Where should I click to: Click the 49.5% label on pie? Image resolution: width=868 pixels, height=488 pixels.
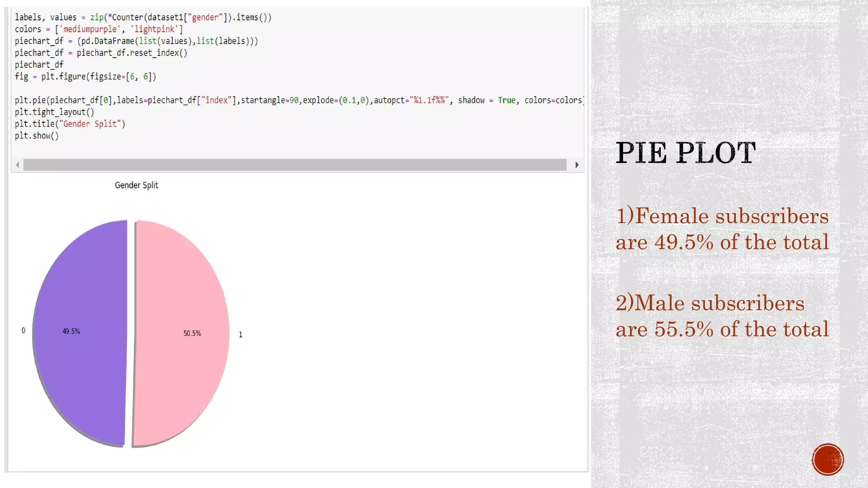tap(71, 331)
